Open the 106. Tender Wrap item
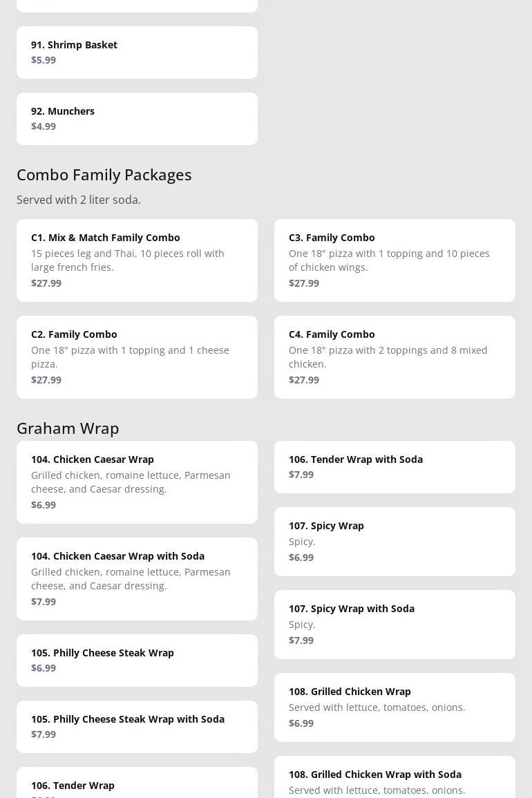This screenshot has width=532, height=798. coord(137,786)
